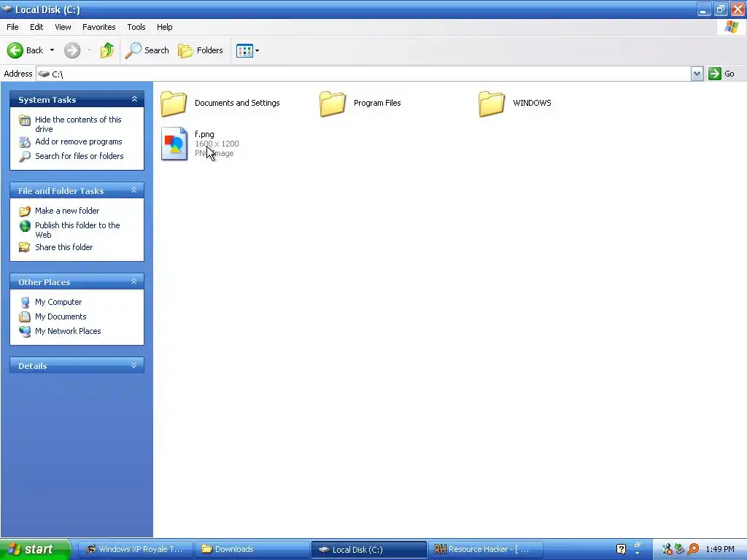Open the Favorites menu
The height and width of the screenshot is (560, 747).
pos(98,27)
